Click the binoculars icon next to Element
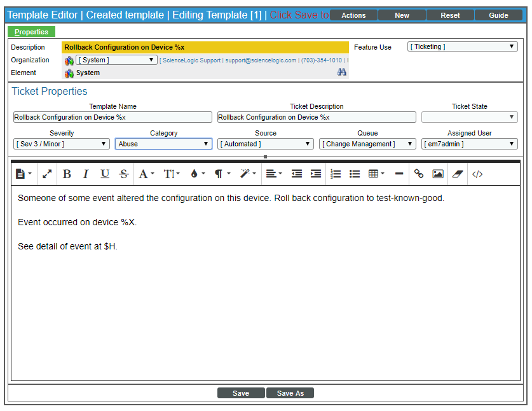This screenshot has width=532, height=411. 342,73
